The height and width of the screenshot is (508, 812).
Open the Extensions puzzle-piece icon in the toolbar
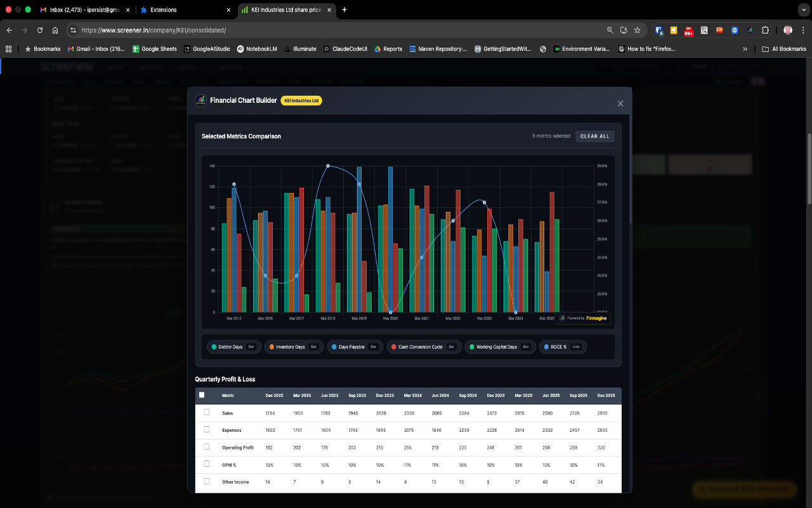point(765,30)
